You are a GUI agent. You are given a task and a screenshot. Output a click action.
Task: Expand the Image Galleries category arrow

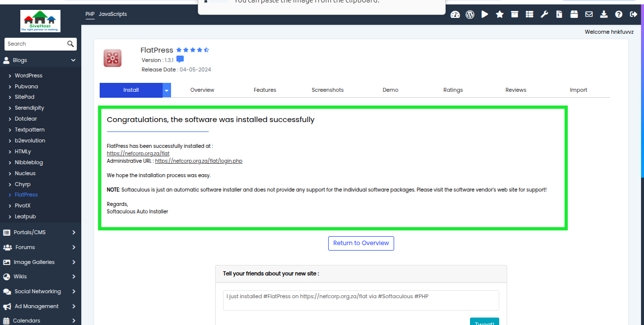pyautogui.click(x=74, y=262)
